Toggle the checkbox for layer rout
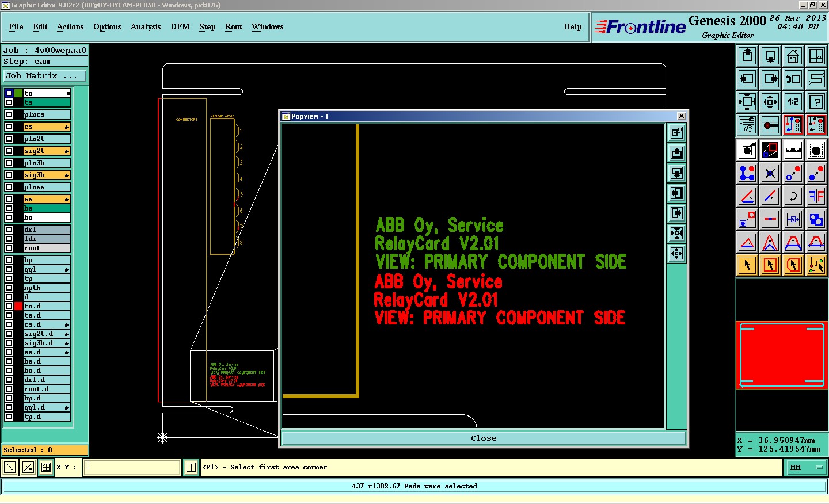 pyautogui.click(x=9, y=248)
